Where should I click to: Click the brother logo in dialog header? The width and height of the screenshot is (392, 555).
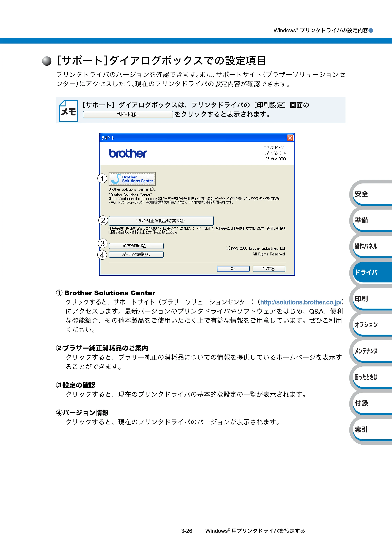click(128, 153)
